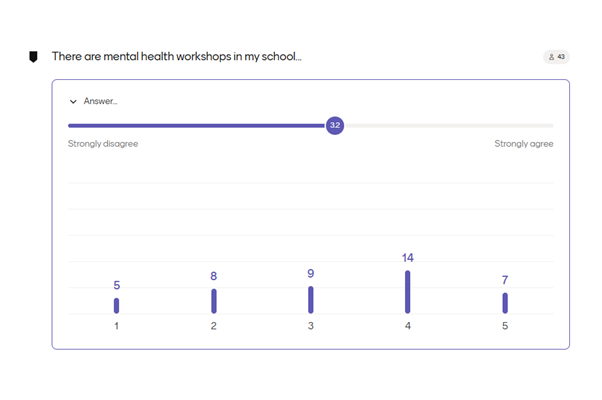Screen dimensions: 602x400
Task: Click the count label 9 above middle bar
Action: [310, 274]
